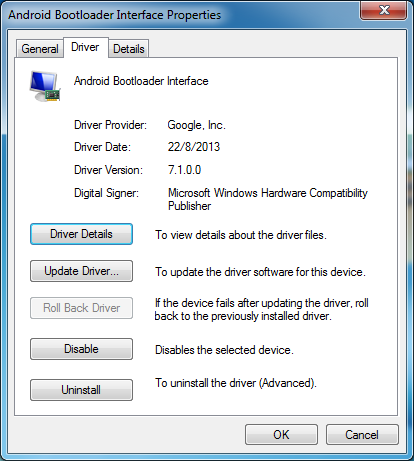414x461 pixels.
Task: Close the properties dialog with X
Action: [384, 10]
